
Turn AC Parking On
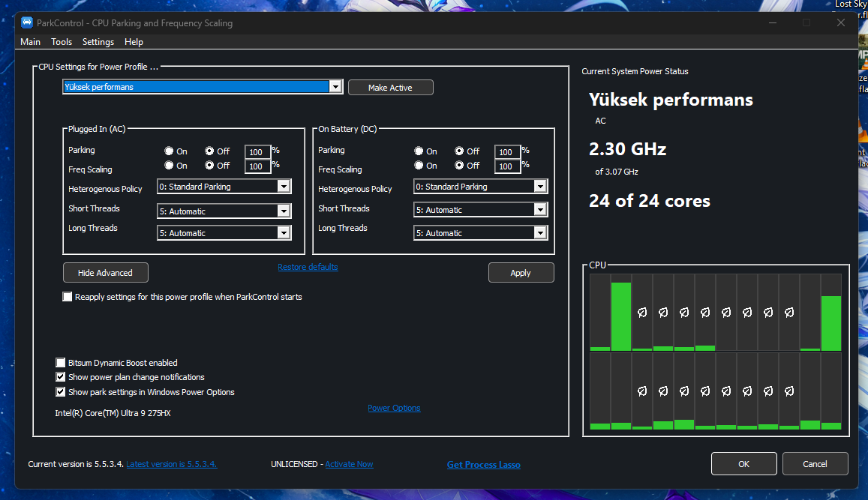169,151
